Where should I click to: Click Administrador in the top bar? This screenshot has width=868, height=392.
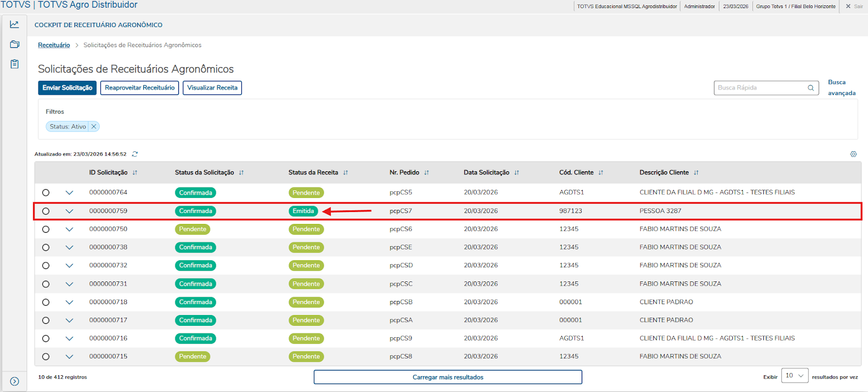tap(699, 7)
